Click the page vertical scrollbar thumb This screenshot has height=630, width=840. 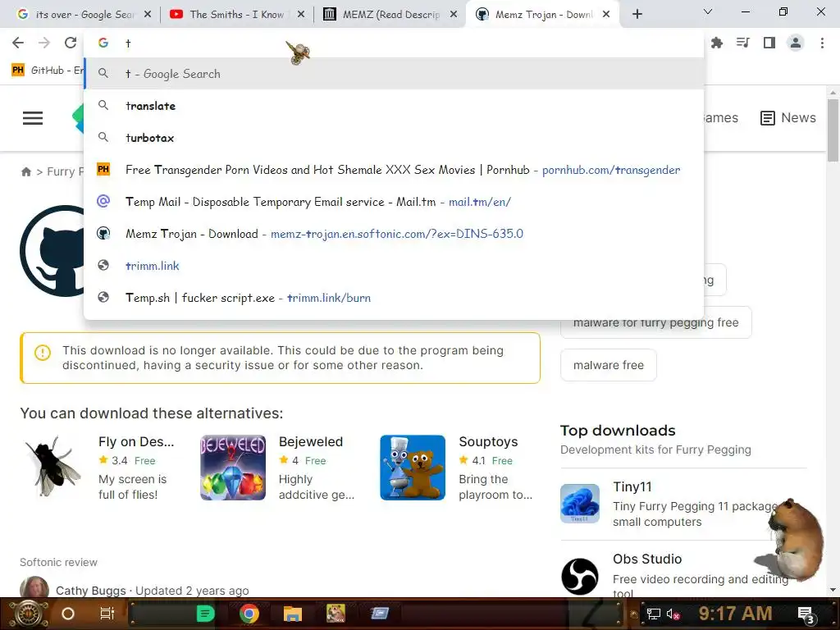[x=833, y=130]
